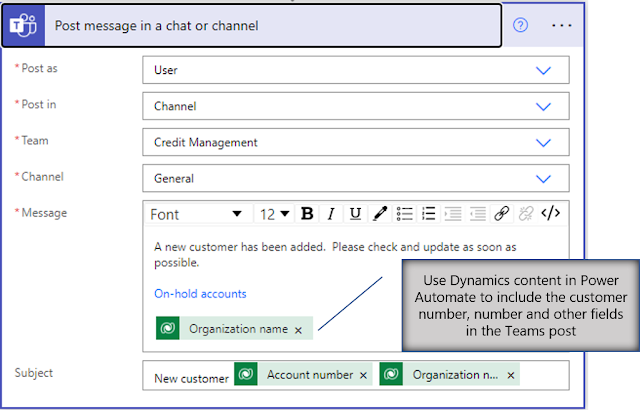
Task: Remove the Account number token from Subject
Action: point(363,375)
